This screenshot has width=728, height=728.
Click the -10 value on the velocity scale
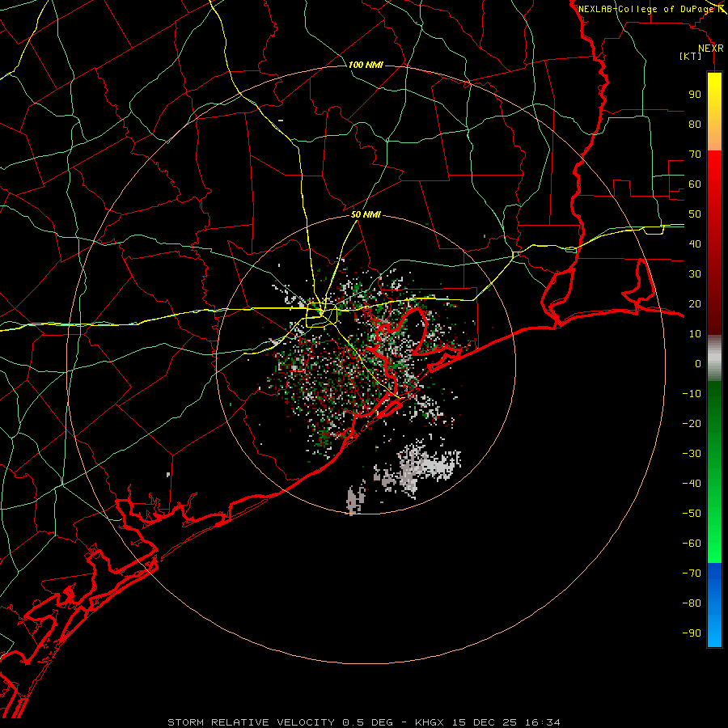tap(692, 394)
